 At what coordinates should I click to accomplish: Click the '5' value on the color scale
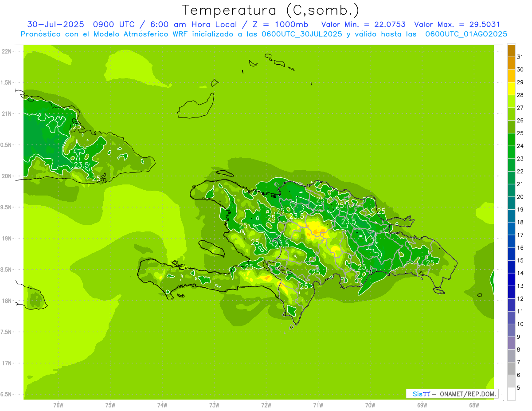coord(518,388)
